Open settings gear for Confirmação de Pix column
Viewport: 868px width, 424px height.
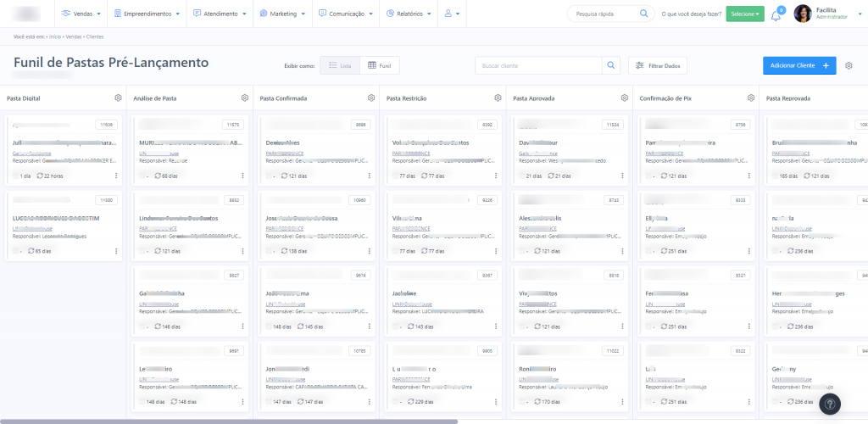pyautogui.click(x=751, y=98)
